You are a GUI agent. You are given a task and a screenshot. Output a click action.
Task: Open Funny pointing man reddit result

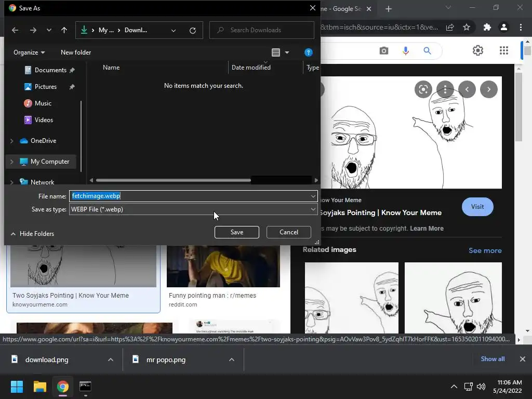212,296
